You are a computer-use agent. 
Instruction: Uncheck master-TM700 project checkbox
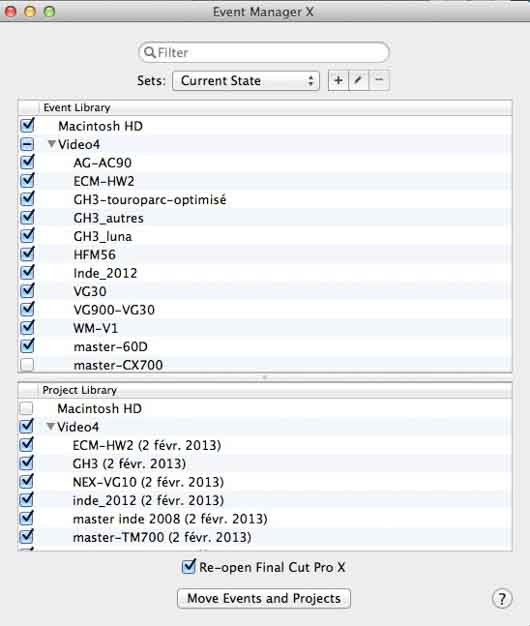point(27,536)
